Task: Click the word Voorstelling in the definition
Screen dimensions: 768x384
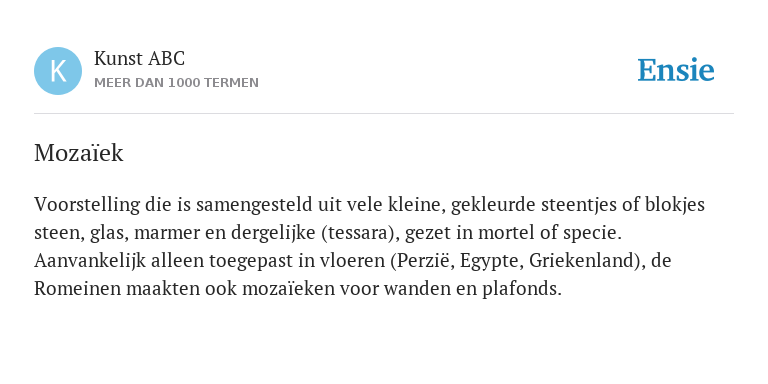Action: (x=87, y=205)
